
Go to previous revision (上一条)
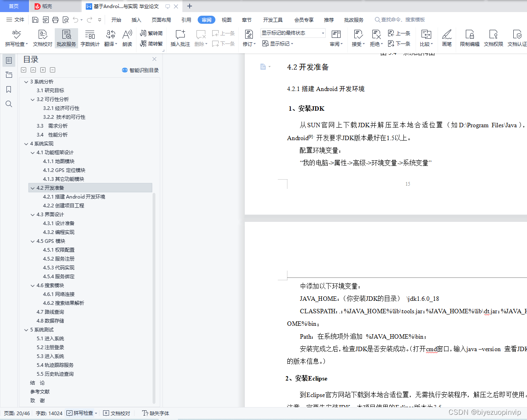(x=399, y=33)
